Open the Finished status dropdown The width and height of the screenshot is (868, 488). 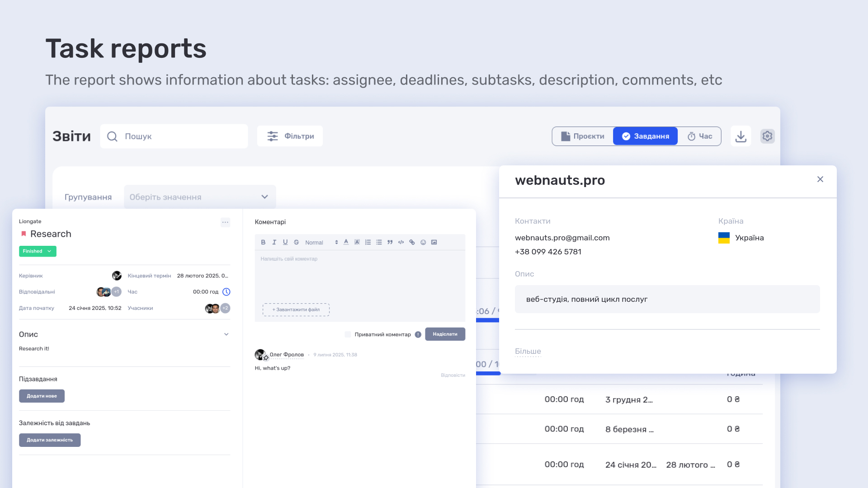pos(38,251)
